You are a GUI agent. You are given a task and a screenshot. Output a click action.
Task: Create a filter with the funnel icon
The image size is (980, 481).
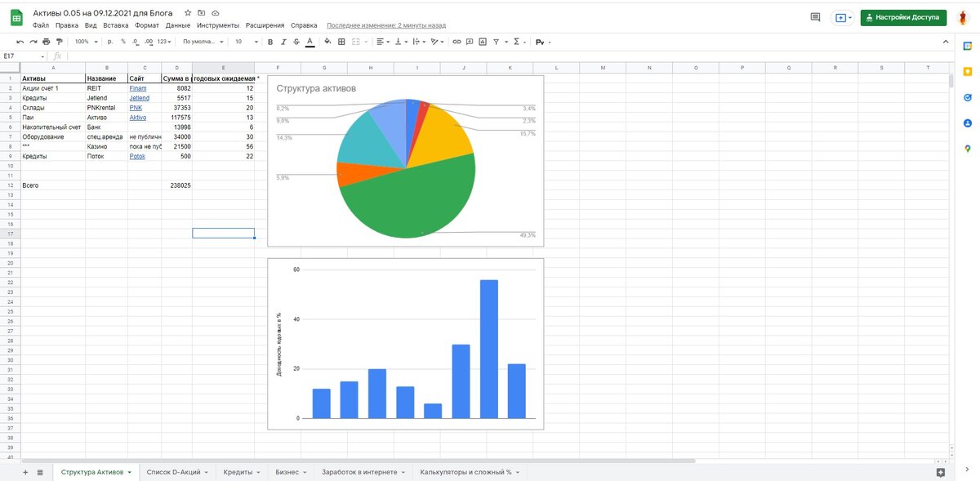pyautogui.click(x=496, y=42)
